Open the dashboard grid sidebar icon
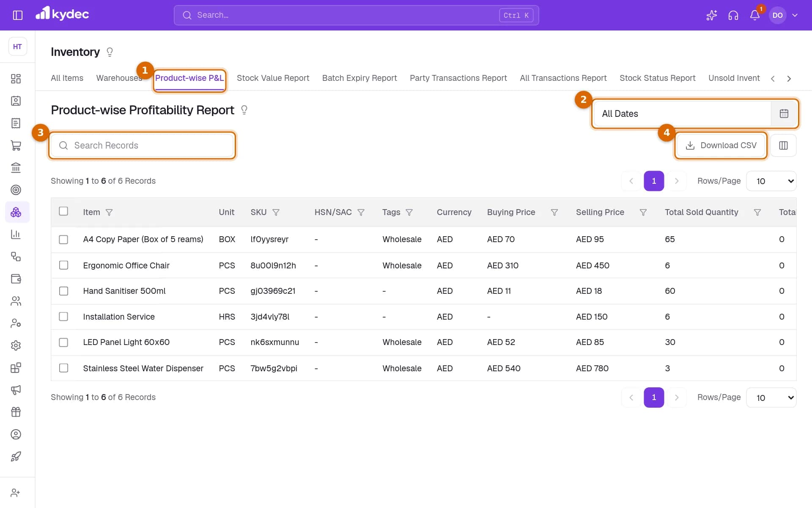The image size is (812, 508). pyautogui.click(x=16, y=79)
